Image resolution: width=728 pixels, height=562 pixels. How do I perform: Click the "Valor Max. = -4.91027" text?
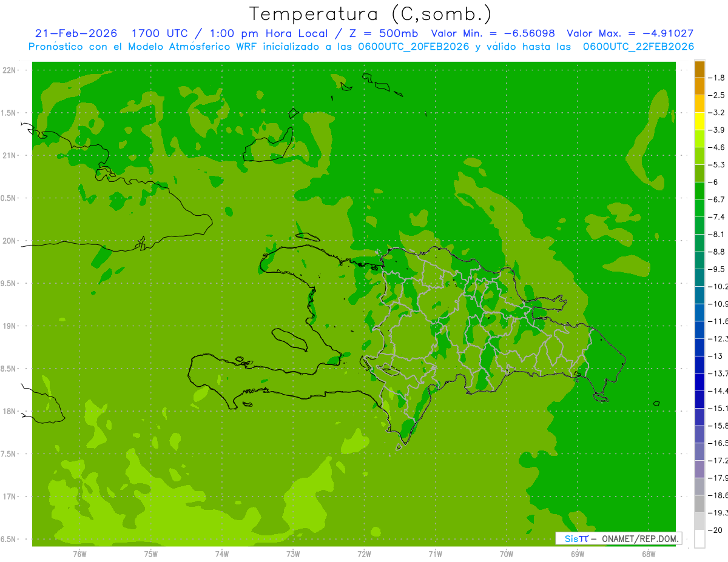630,34
